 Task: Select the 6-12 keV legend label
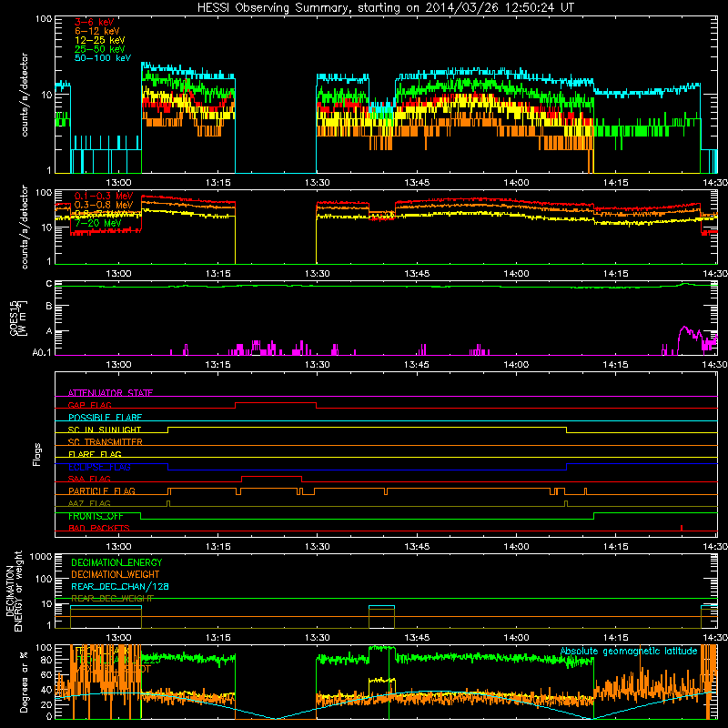(x=97, y=31)
